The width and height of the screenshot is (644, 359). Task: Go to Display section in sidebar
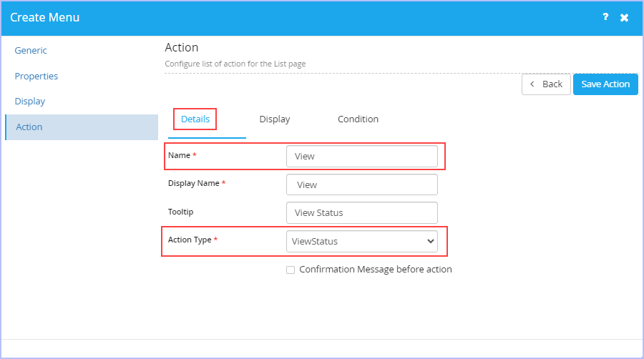[30, 102]
